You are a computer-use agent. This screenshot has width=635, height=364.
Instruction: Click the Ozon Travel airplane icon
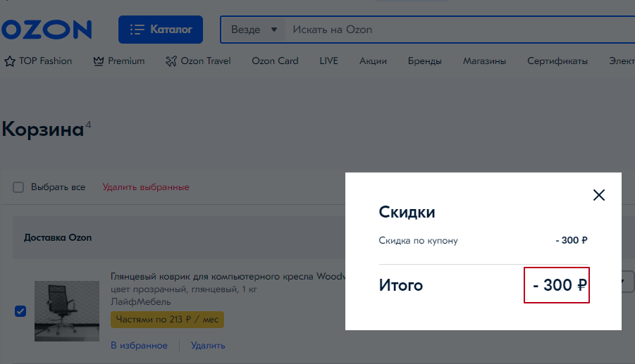coord(171,61)
